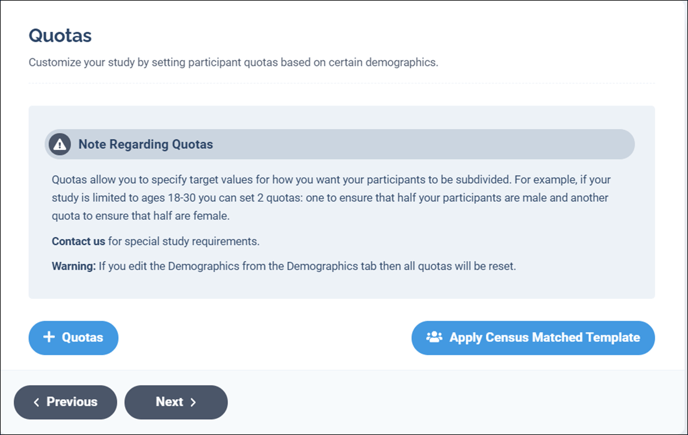Click the sentence about editing Demographics tab

[x=307, y=266]
